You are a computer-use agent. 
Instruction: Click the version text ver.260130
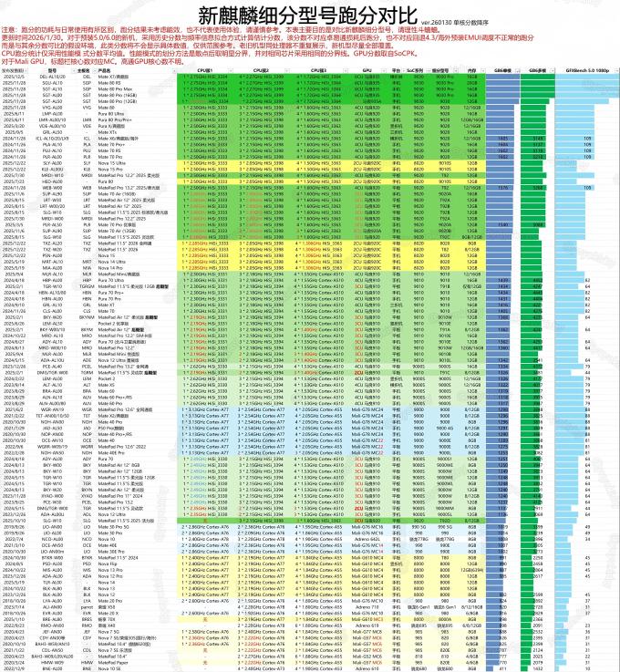click(x=436, y=22)
